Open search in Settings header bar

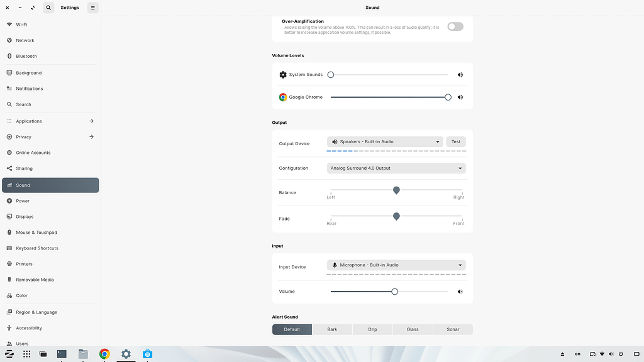coord(48,8)
